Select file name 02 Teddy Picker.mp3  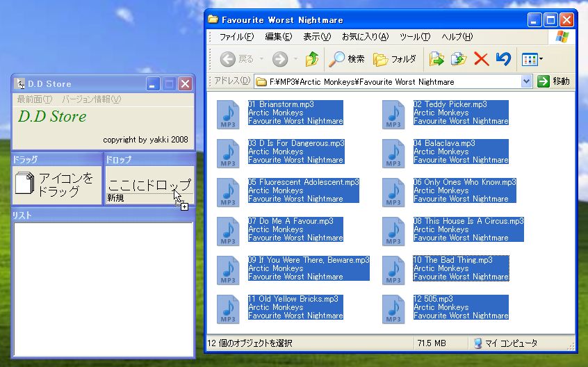(x=450, y=104)
